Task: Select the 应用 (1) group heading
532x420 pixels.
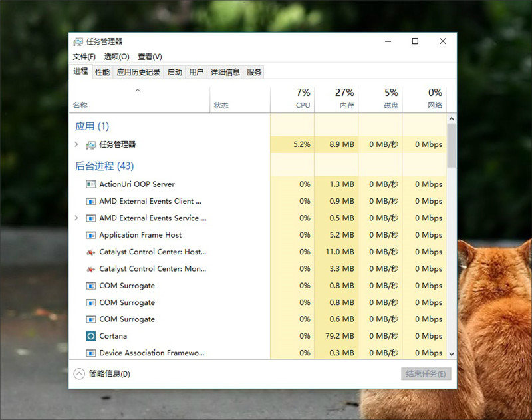Action: coord(92,126)
